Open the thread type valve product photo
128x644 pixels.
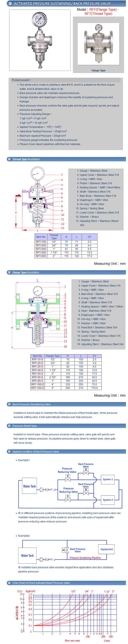click(x=40, y=40)
